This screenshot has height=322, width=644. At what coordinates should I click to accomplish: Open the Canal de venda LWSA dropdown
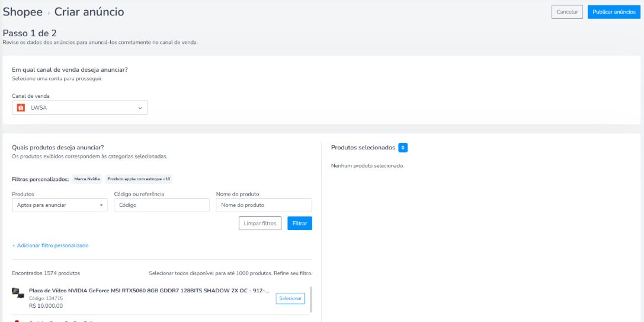click(79, 108)
